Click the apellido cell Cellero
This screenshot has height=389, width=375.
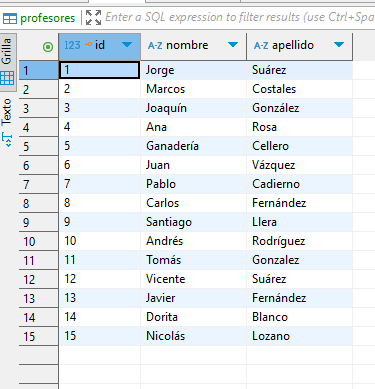click(x=299, y=146)
